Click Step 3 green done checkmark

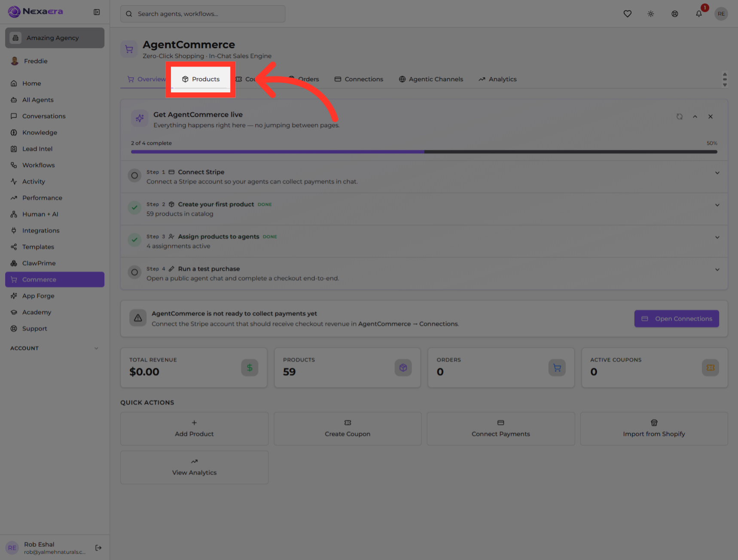[134, 240]
